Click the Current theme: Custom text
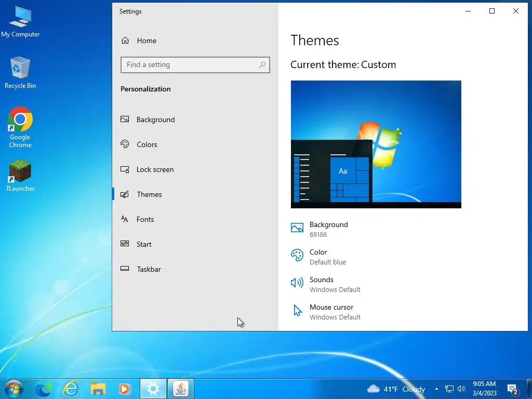Screen dimensions: 532x399 click(x=343, y=64)
